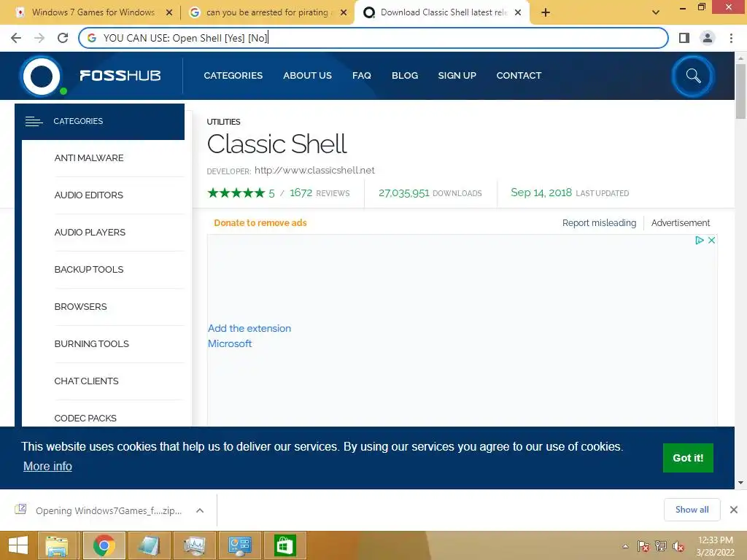Screen dimensions: 747x560
Task: Switch to Windows 7 Games tab
Action: (93, 12)
